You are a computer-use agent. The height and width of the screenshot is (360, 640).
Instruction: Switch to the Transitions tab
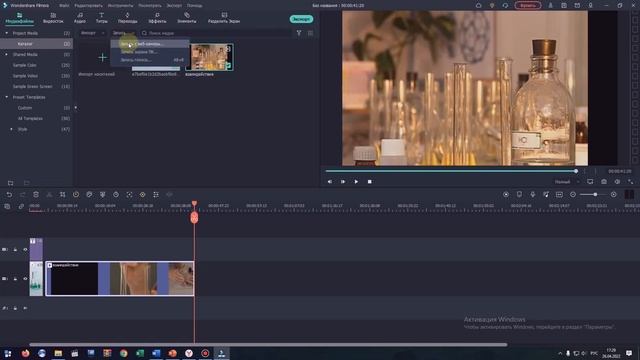(127, 18)
